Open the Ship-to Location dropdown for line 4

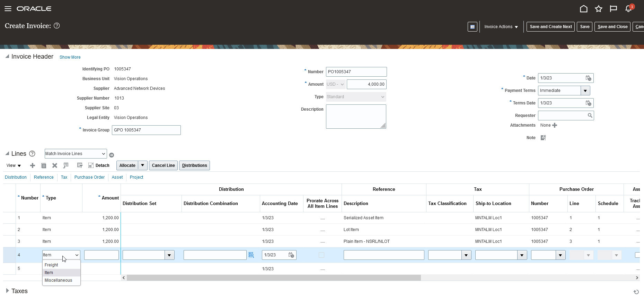coord(522,255)
